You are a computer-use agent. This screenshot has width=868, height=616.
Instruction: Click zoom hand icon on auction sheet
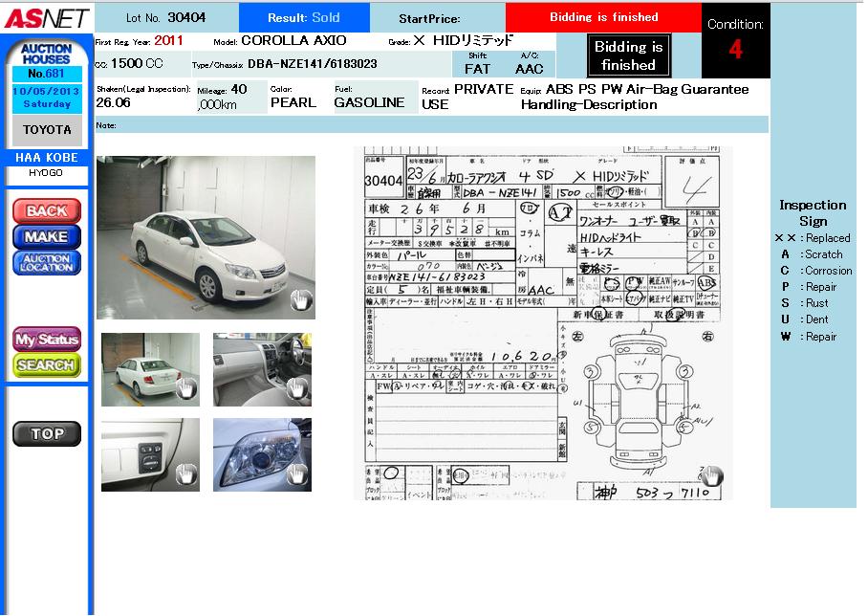[x=711, y=476]
